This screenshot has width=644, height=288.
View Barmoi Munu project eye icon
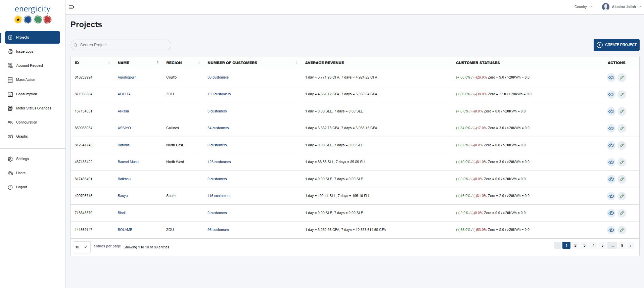coord(611,162)
